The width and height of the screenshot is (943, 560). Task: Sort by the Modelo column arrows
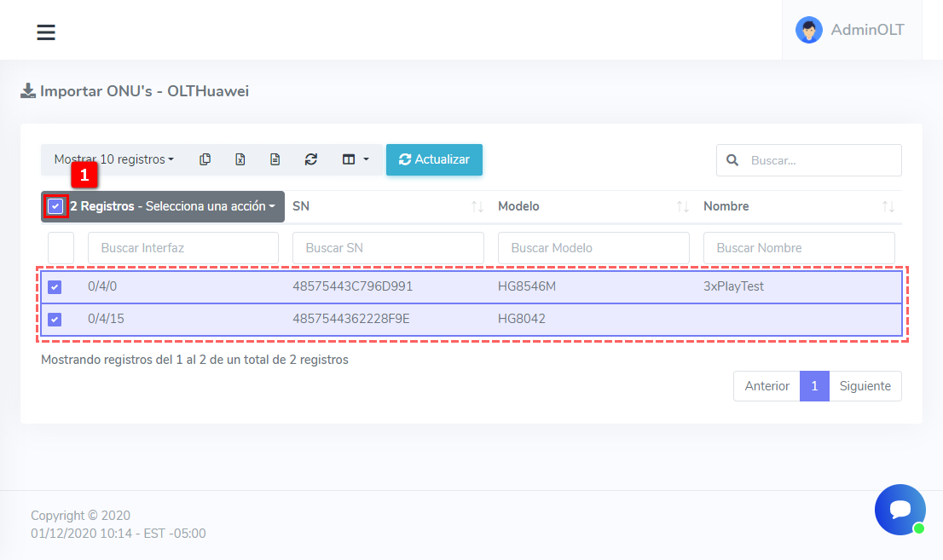[682, 207]
